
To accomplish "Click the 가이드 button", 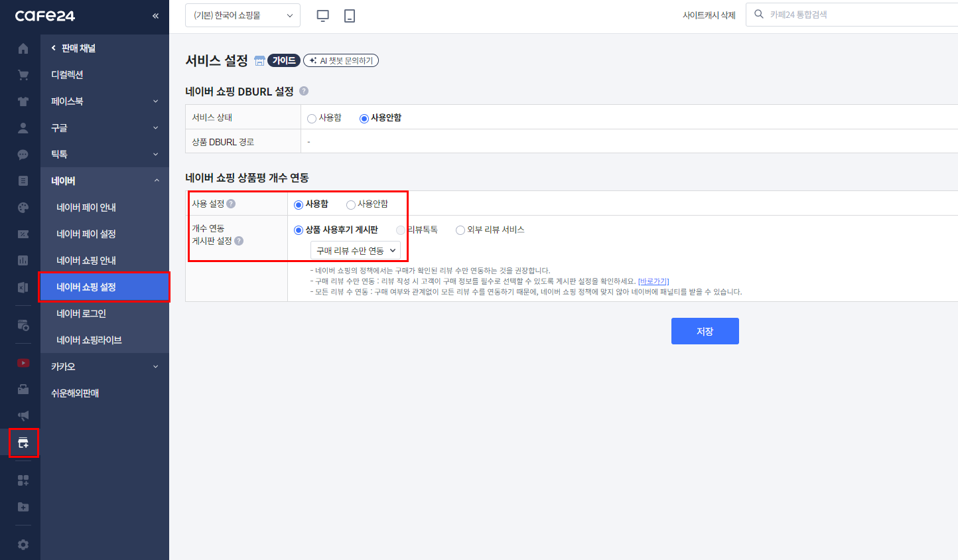I will pyautogui.click(x=284, y=60).
